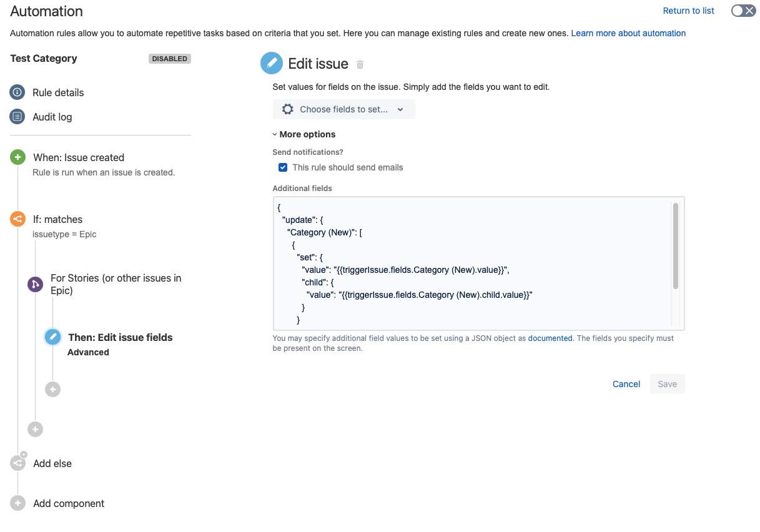
Task: Add component inside the Stories branch
Action: point(52,389)
